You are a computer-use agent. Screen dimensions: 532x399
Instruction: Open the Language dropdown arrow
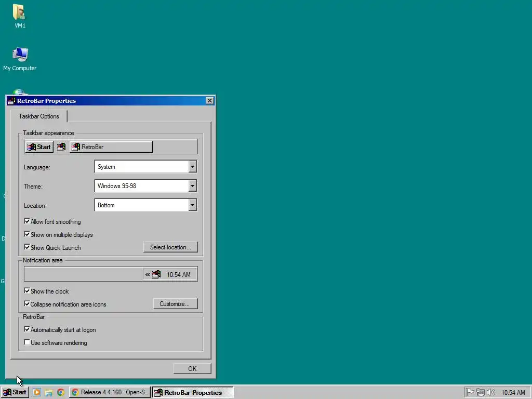click(x=192, y=167)
